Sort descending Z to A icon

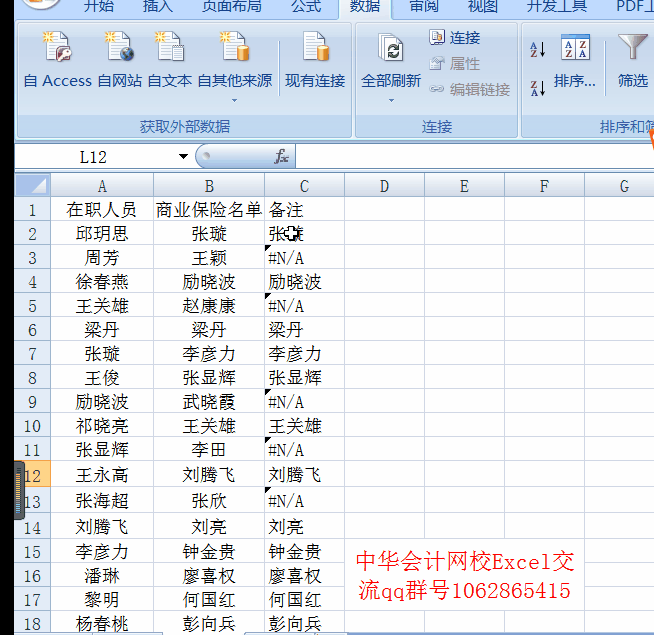tap(538, 88)
